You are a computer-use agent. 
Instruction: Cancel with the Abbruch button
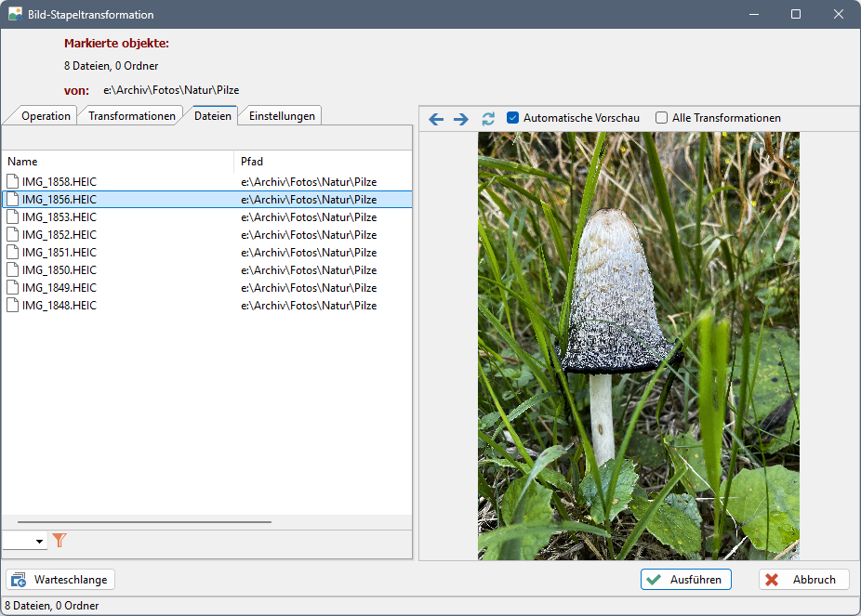click(x=803, y=580)
